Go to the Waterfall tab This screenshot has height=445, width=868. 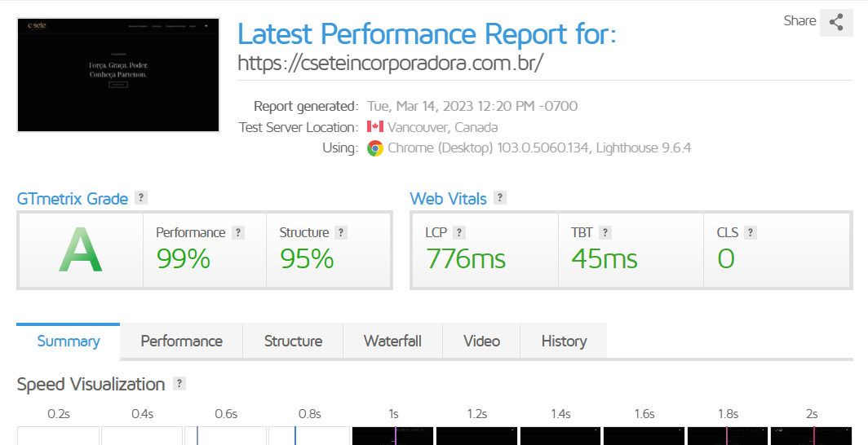click(x=392, y=341)
